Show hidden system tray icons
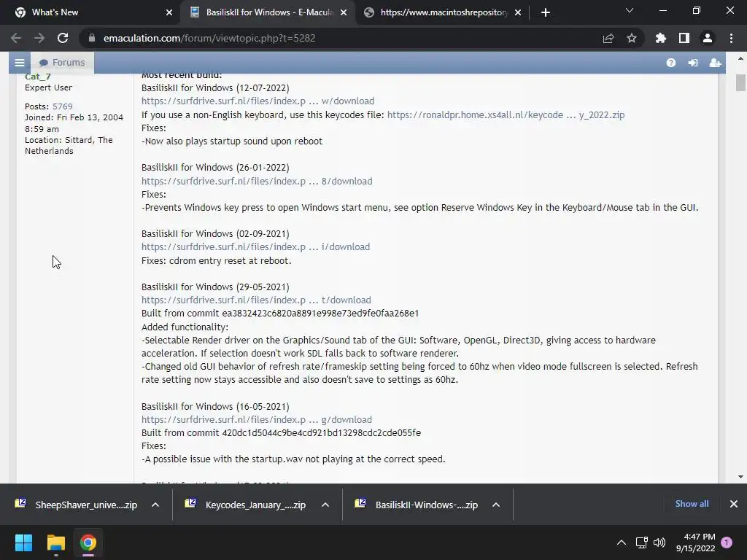Screen dimensions: 747x560 (x=622, y=542)
